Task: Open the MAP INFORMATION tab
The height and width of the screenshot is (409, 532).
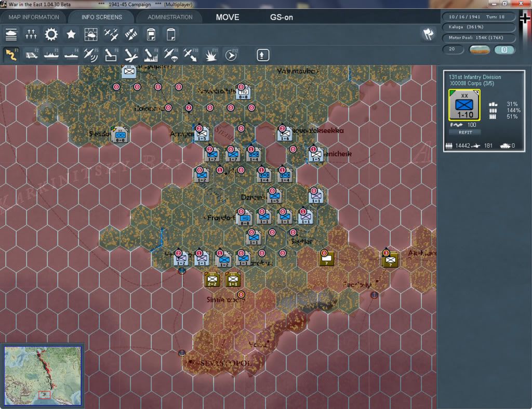Action: coord(34,17)
